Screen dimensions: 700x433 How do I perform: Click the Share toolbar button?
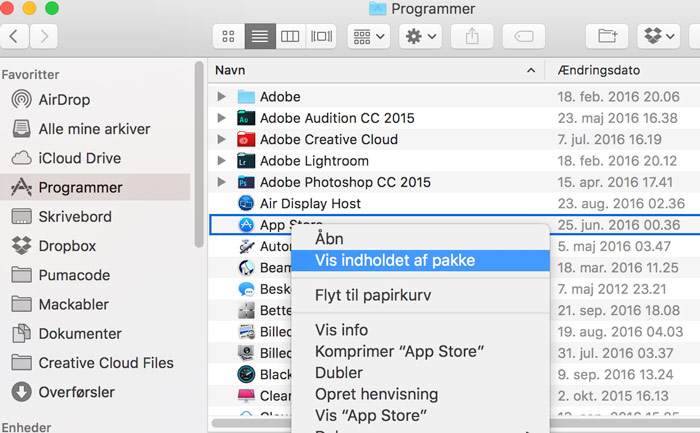tap(472, 36)
